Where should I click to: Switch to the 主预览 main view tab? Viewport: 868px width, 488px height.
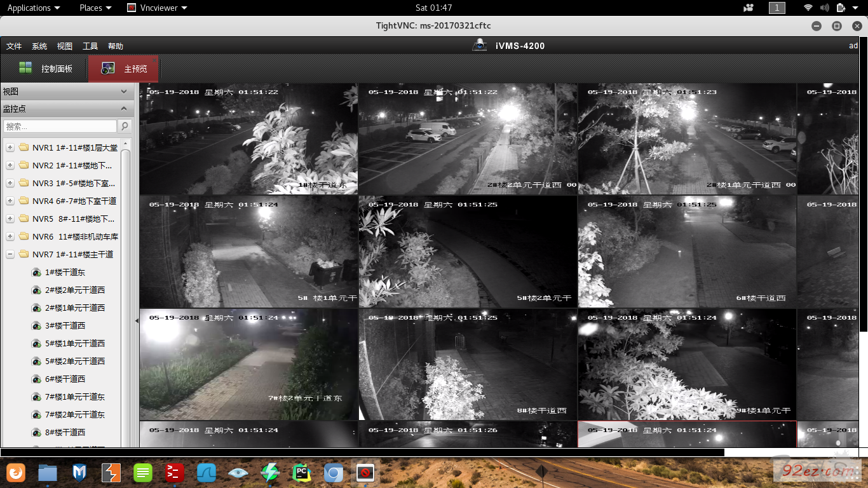pyautogui.click(x=124, y=69)
